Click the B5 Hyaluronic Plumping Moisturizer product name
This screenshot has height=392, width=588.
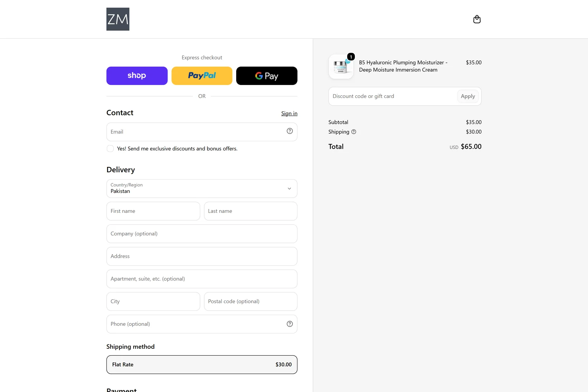click(403, 66)
